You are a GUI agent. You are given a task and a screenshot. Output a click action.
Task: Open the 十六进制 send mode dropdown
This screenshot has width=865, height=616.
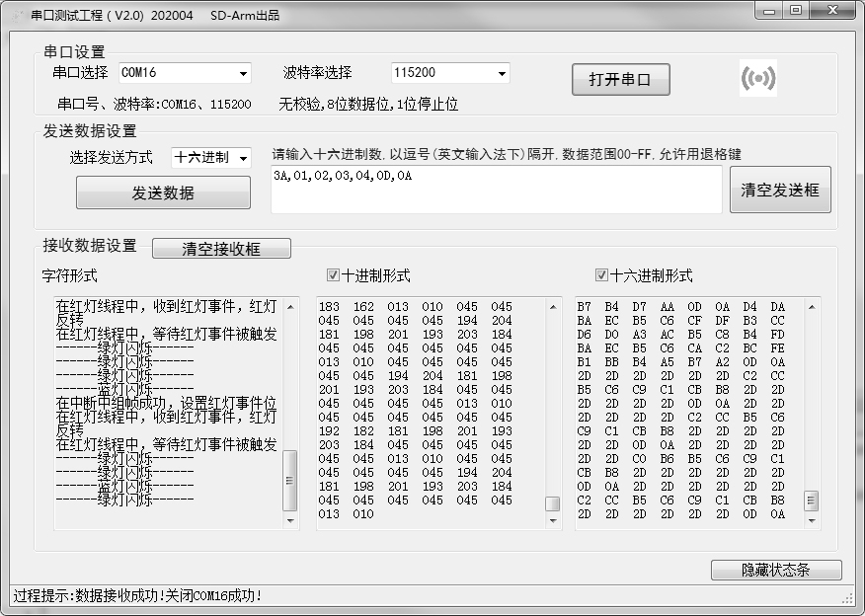click(x=243, y=158)
